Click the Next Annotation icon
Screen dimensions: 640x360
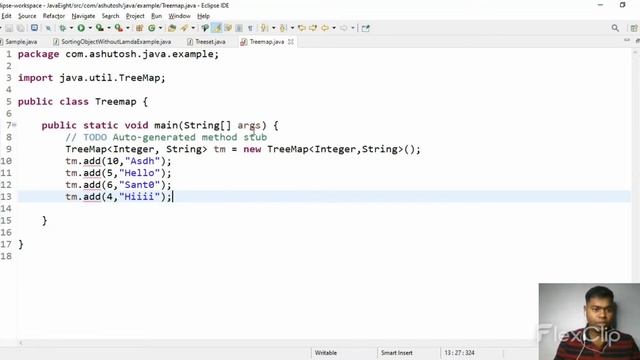pos(264,28)
